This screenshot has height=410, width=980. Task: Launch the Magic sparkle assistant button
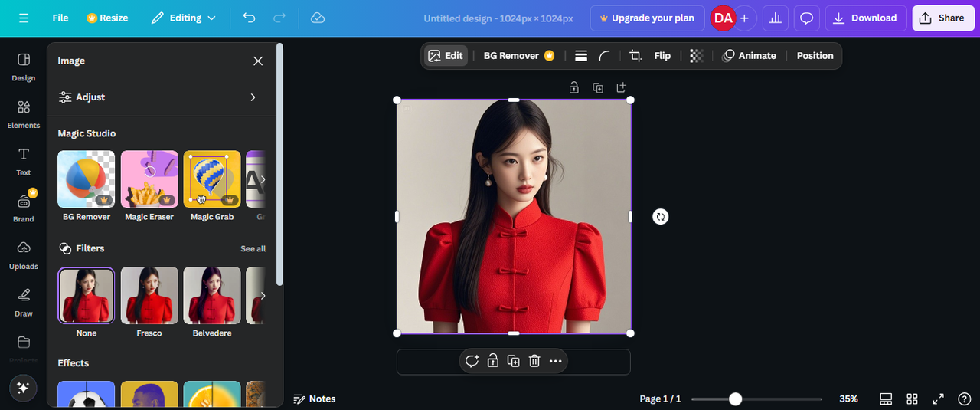click(x=23, y=388)
